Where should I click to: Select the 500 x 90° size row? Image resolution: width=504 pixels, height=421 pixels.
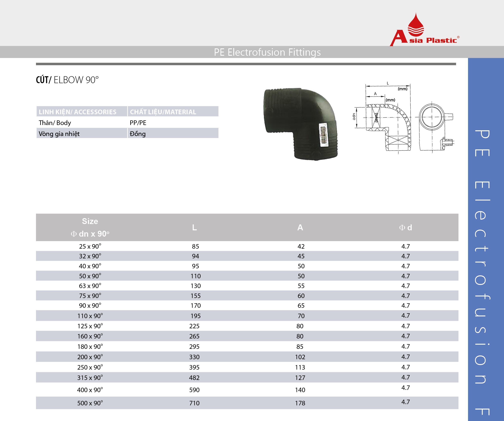click(x=90, y=403)
